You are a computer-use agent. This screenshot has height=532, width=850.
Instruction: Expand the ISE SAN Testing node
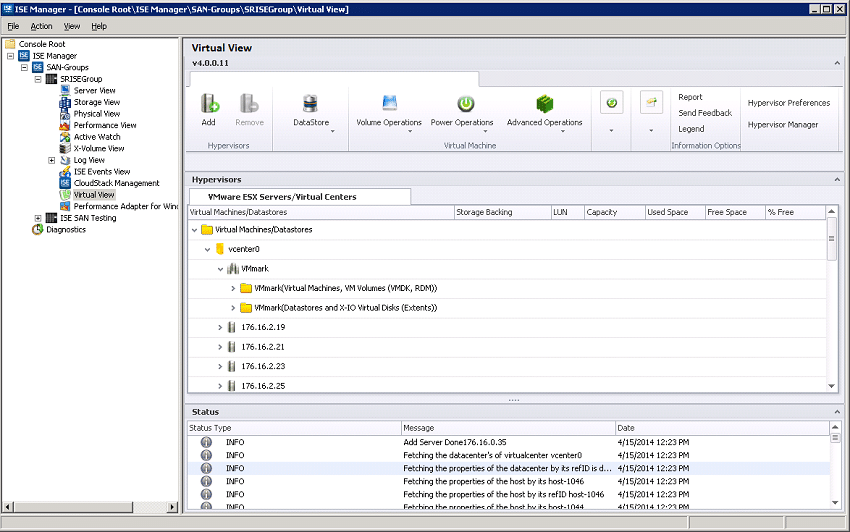click(38, 218)
